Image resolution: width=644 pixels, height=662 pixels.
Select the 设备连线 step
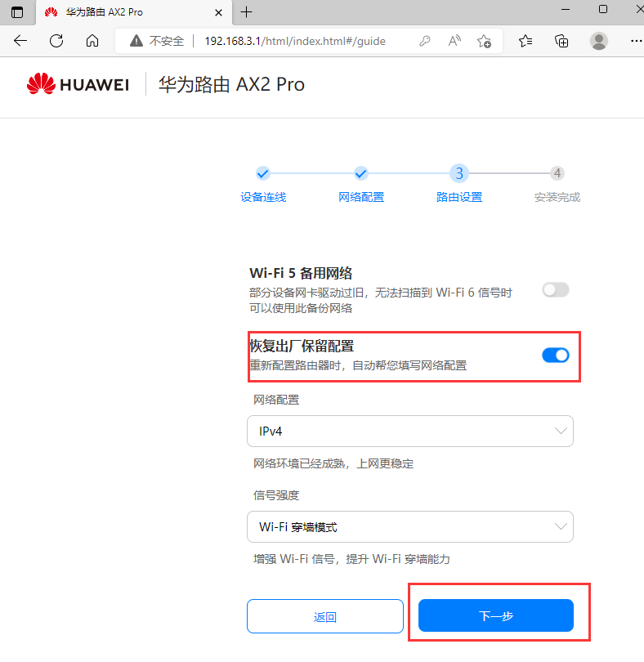(x=263, y=184)
